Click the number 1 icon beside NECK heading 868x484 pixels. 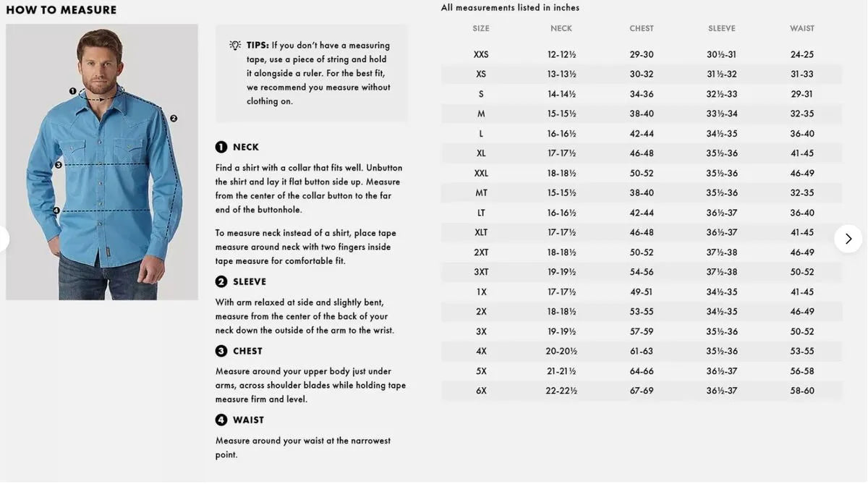(221, 147)
